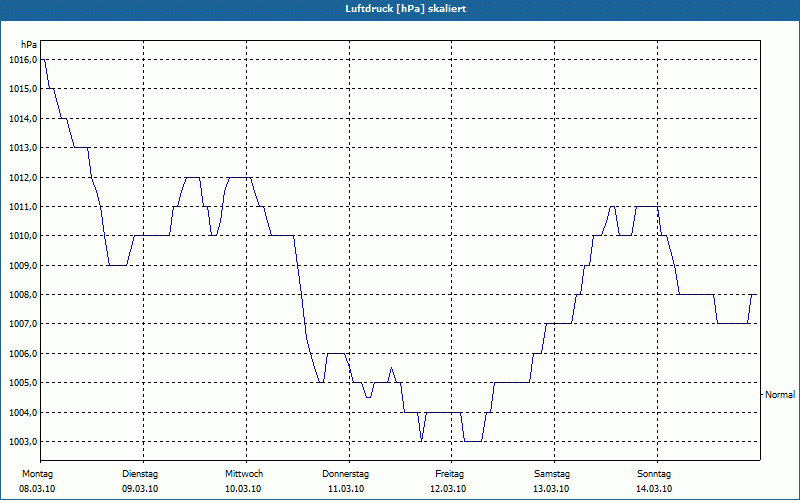Screen dimensions: 800x500
Task: Click the date 09.03.10
Action: (140, 489)
